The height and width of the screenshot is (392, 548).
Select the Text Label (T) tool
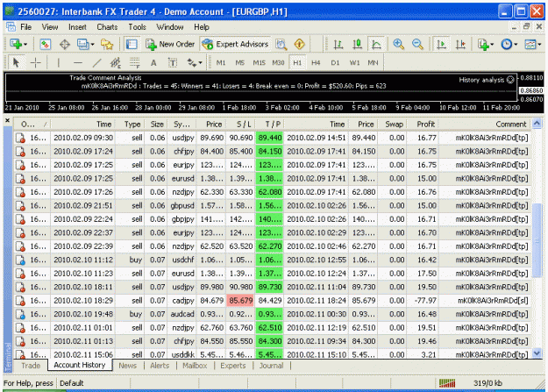point(173,63)
